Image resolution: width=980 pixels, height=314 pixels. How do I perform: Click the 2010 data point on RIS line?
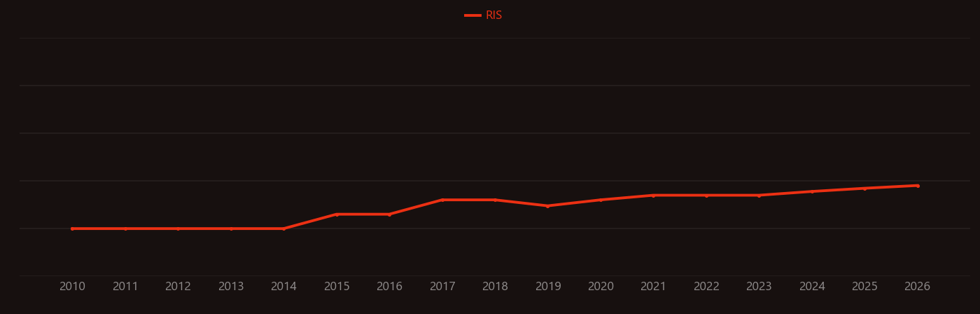(73, 228)
